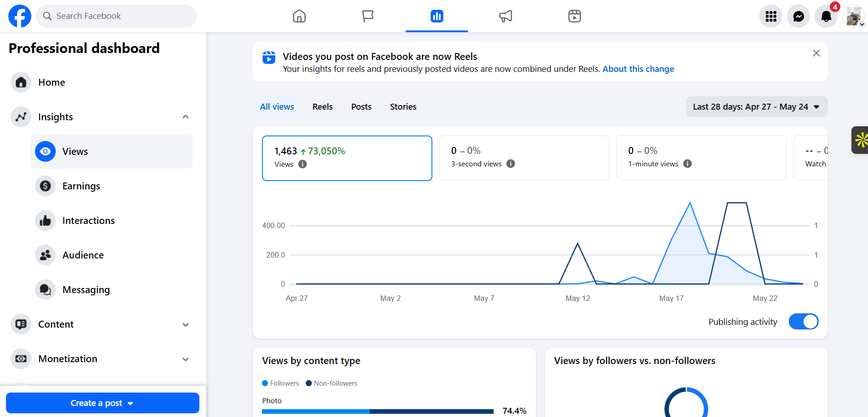Click the Monetization money icon
868x417 pixels.
pos(21,359)
